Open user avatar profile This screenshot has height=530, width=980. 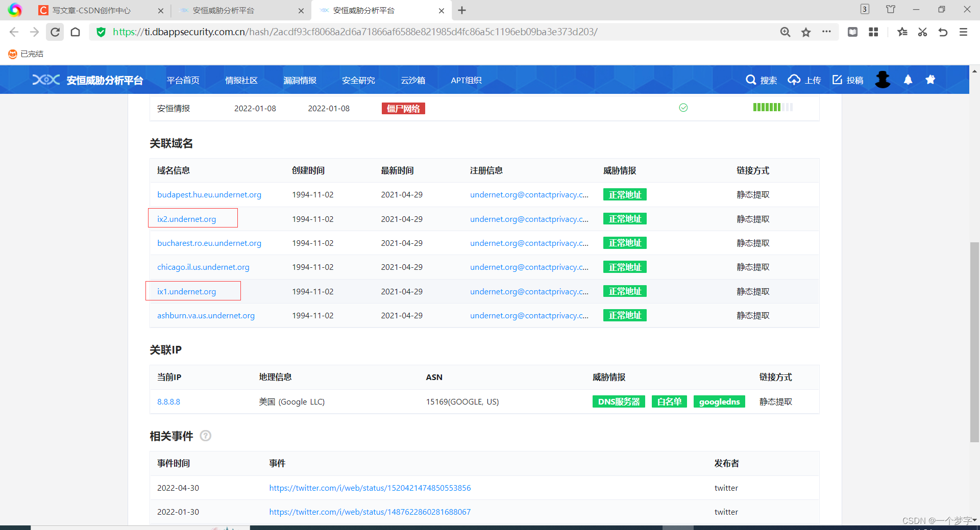(x=883, y=80)
